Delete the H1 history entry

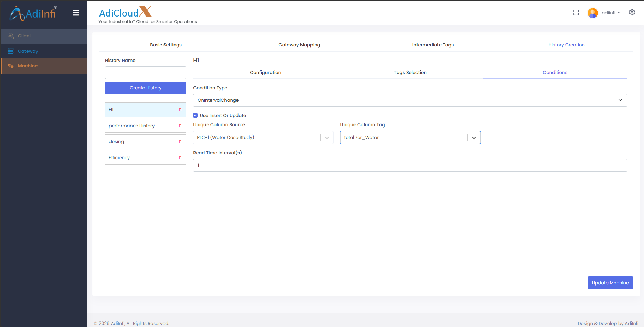pyautogui.click(x=180, y=110)
